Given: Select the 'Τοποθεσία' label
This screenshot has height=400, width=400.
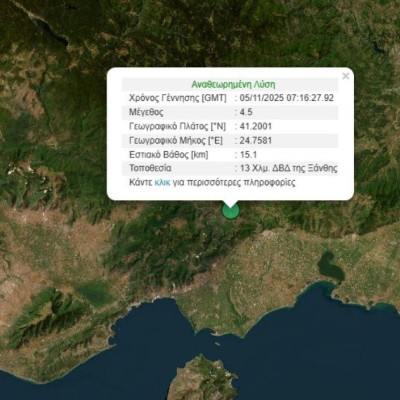Looking at the screenshot, I should pyautogui.click(x=150, y=168).
